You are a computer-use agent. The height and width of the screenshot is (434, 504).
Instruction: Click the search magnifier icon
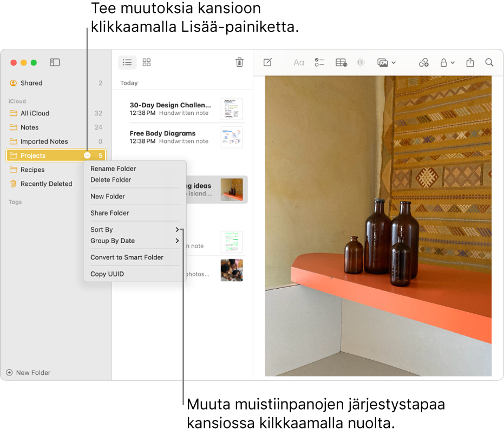tap(489, 63)
